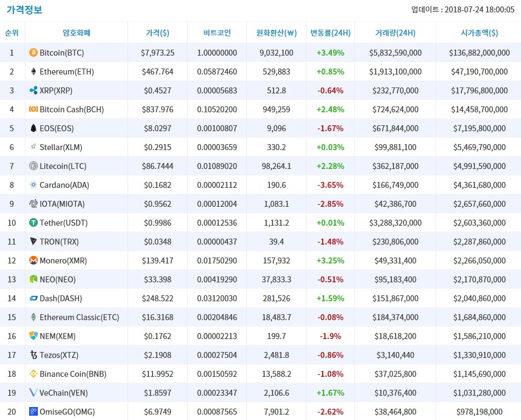Click the 가격정보 section title
This screenshot has height=420, width=521.
[x=24, y=10]
